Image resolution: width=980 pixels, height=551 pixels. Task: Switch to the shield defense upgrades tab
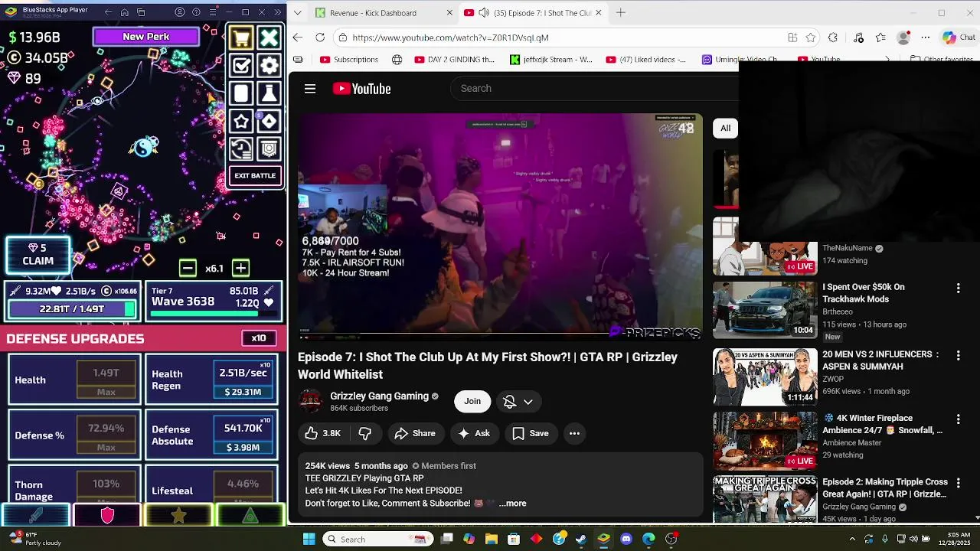(x=107, y=515)
